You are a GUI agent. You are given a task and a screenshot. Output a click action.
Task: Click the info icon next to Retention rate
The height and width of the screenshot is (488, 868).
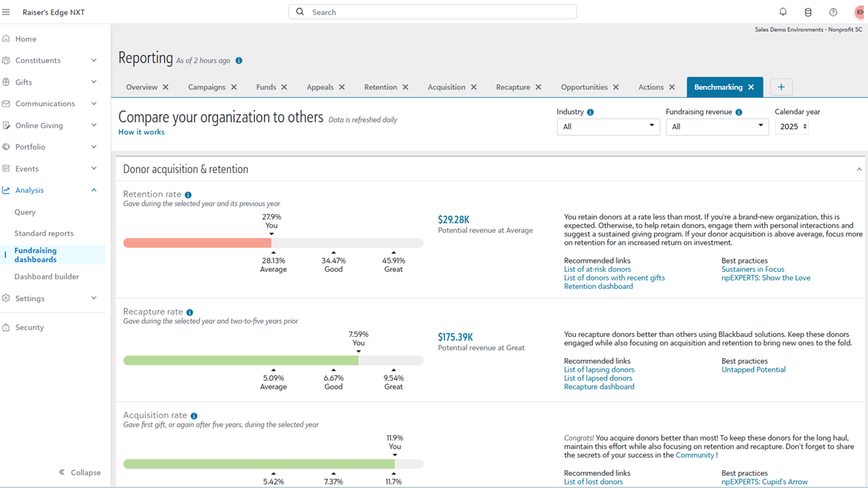(x=188, y=195)
